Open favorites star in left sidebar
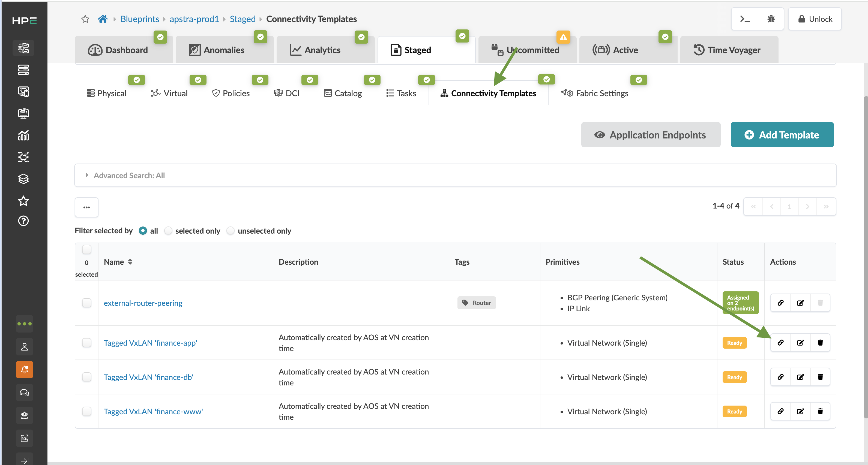 [x=23, y=201]
